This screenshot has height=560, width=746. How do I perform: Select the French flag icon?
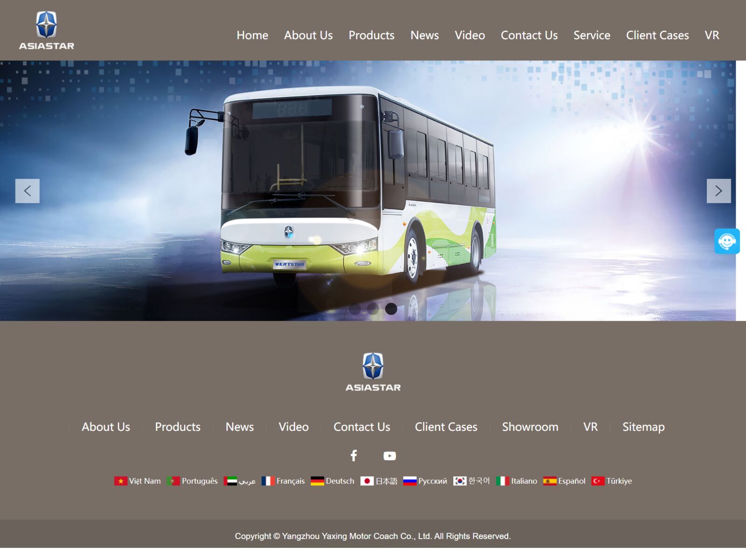[268, 481]
